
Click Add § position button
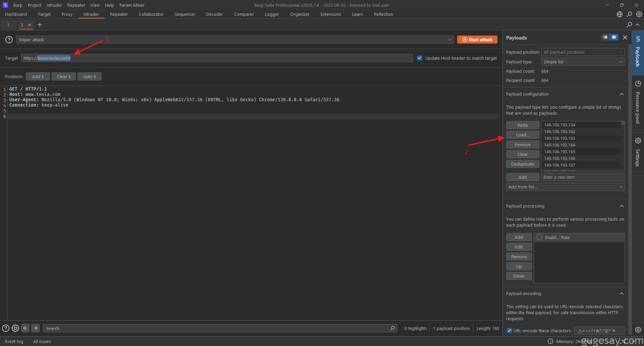point(38,76)
